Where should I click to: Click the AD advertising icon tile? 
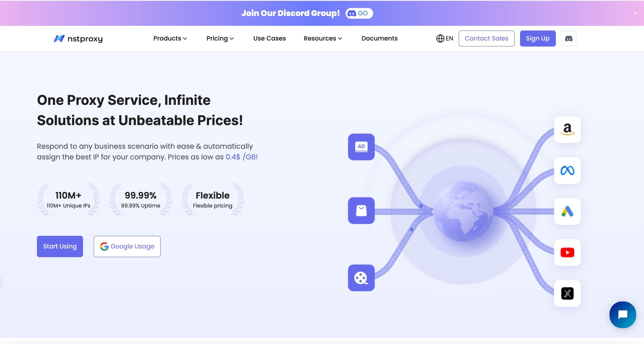(361, 147)
